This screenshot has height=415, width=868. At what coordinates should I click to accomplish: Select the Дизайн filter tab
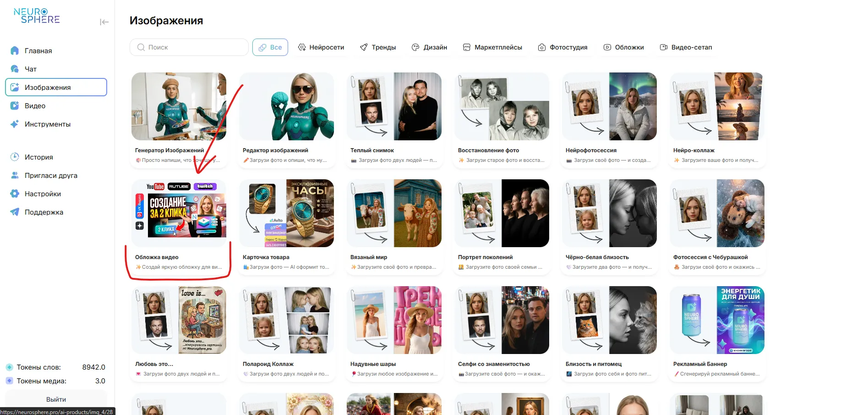pos(429,47)
